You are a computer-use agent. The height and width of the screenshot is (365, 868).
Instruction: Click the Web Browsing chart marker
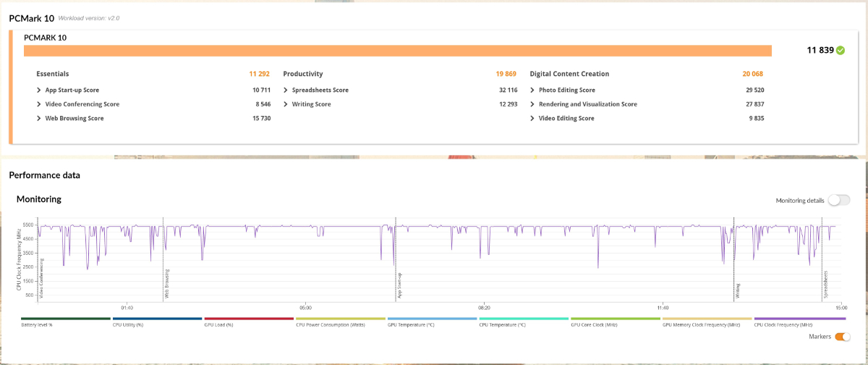[x=166, y=285]
